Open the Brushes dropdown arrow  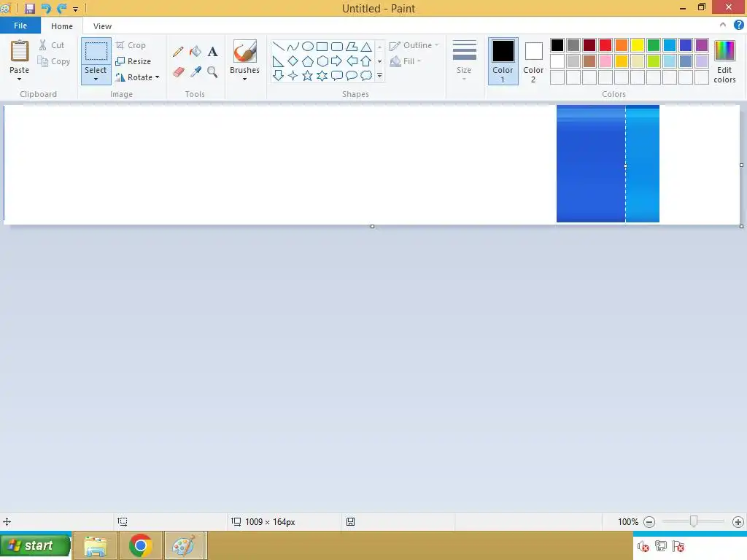[x=244, y=79]
